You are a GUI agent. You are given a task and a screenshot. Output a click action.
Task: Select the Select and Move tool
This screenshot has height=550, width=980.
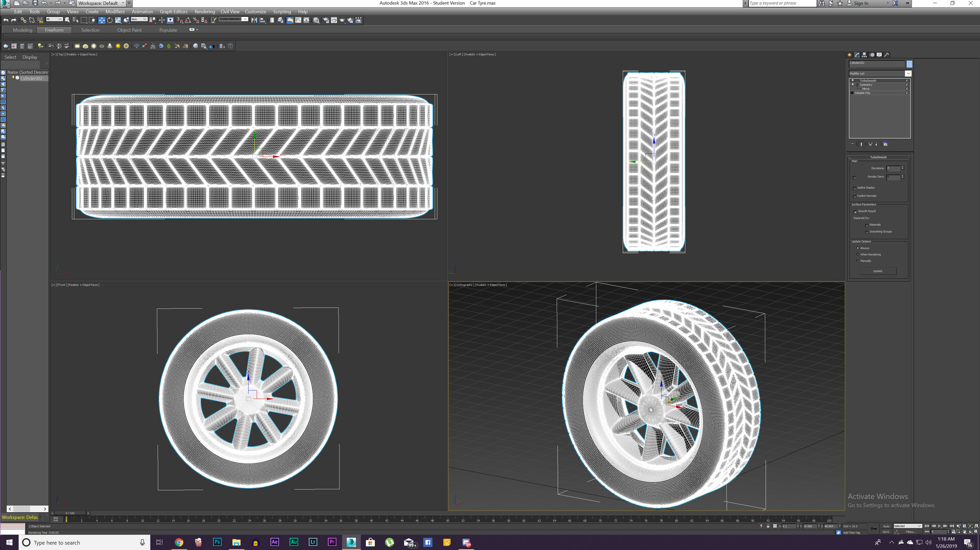pyautogui.click(x=102, y=20)
